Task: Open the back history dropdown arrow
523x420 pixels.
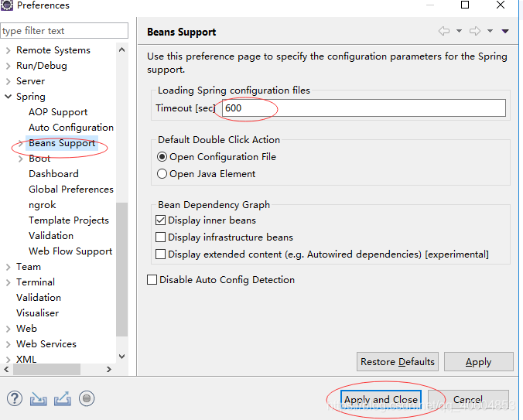Action: pyautogui.click(x=459, y=32)
